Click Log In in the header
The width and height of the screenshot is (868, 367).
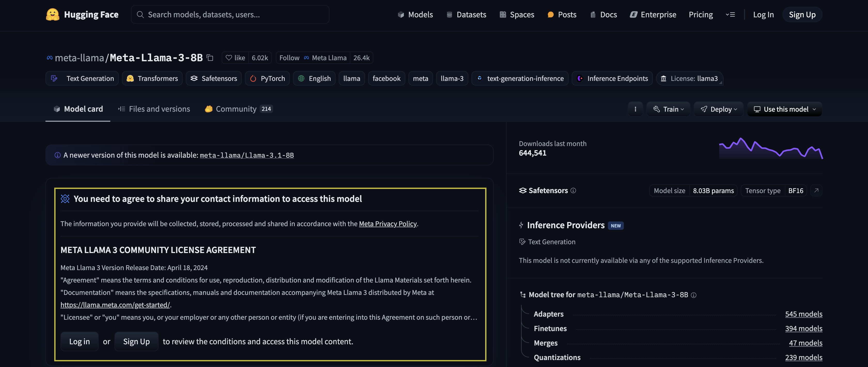point(763,14)
